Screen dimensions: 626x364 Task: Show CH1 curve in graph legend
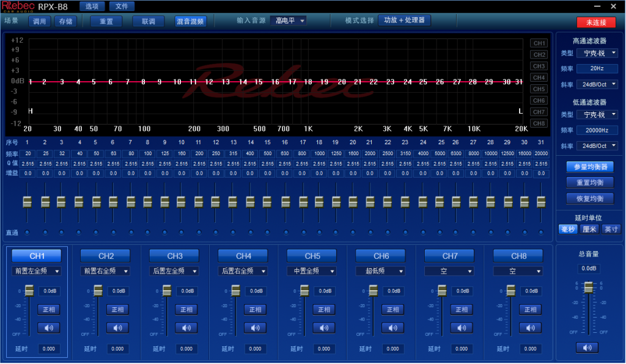pyautogui.click(x=539, y=43)
